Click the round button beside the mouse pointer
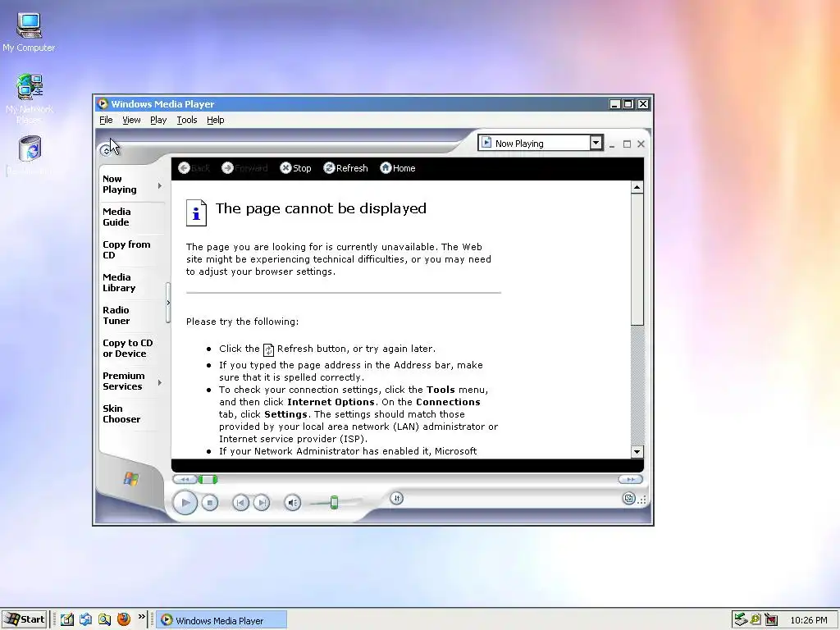 106,151
